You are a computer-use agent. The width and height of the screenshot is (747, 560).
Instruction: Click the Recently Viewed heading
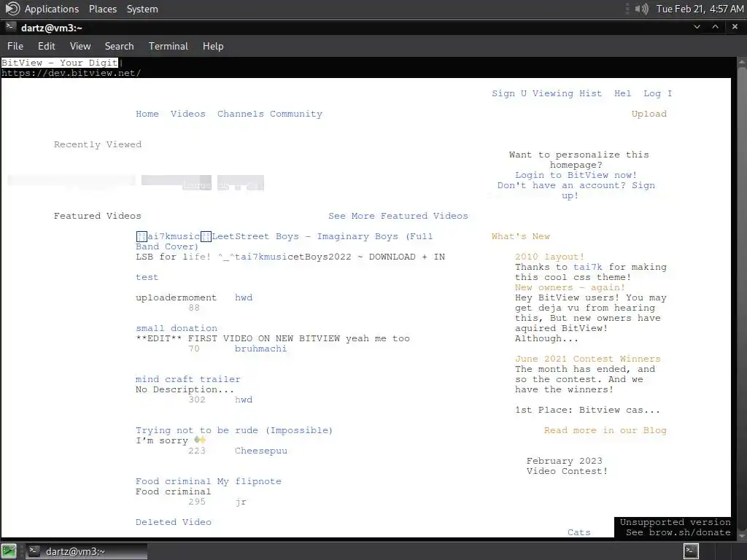pyautogui.click(x=98, y=144)
